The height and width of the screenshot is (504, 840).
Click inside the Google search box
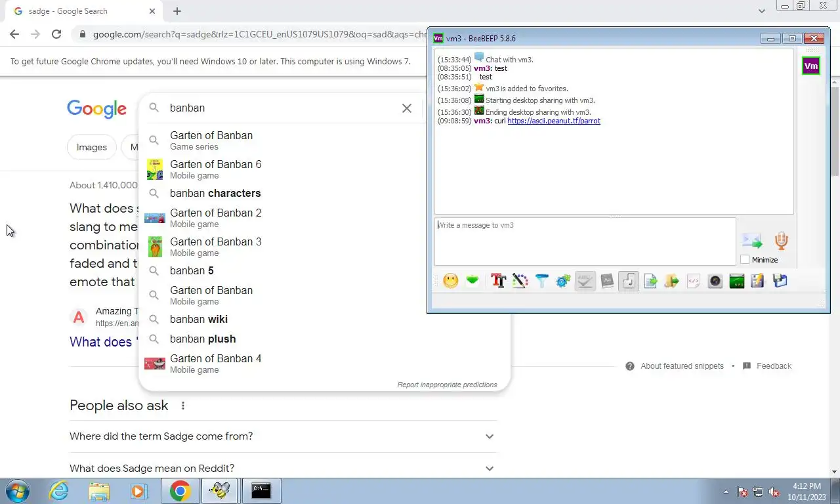[x=282, y=108]
